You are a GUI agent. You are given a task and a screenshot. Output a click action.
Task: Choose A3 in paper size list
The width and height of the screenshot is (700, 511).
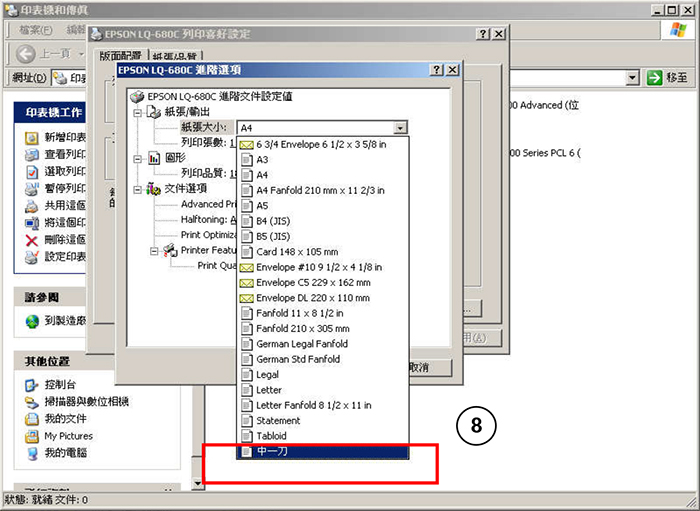pyautogui.click(x=322, y=160)
